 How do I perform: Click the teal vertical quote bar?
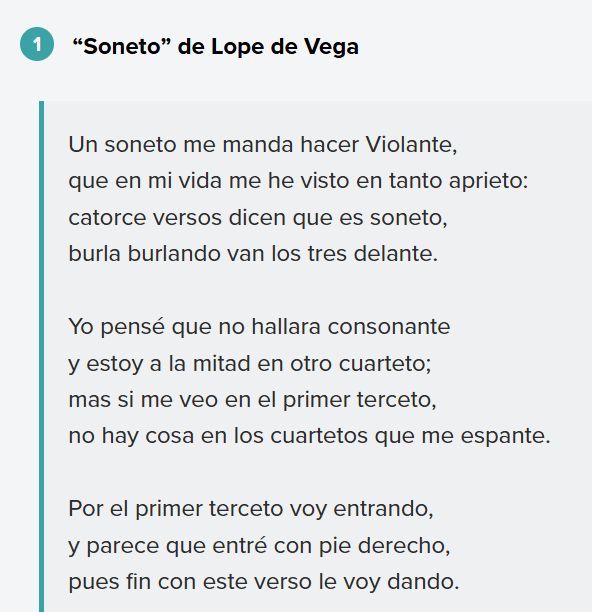tap(41, 356)
